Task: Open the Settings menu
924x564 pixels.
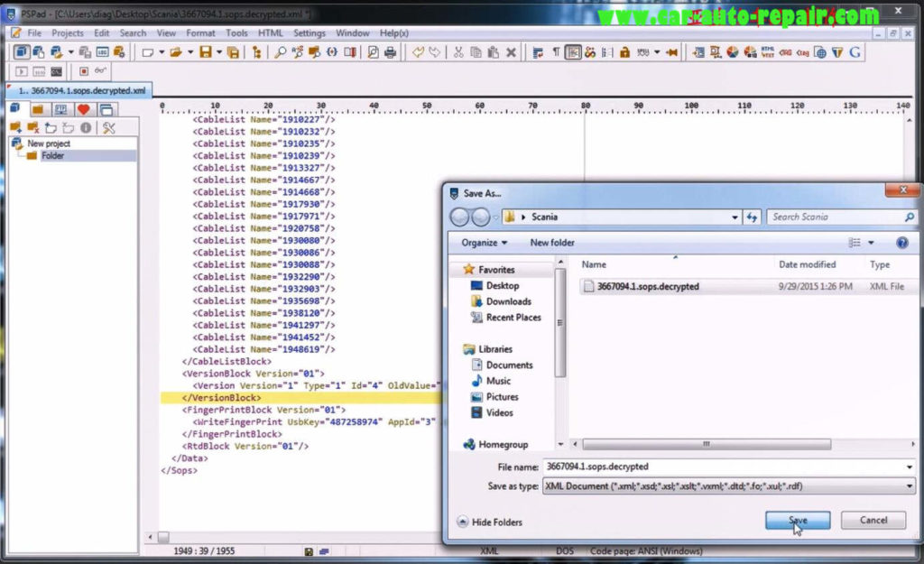Action: (310, 32)
